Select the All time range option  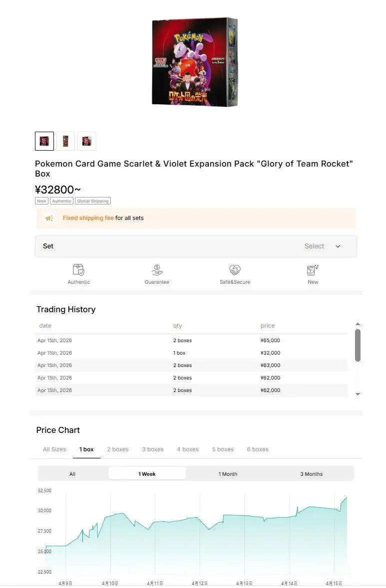tap(72, 474)
